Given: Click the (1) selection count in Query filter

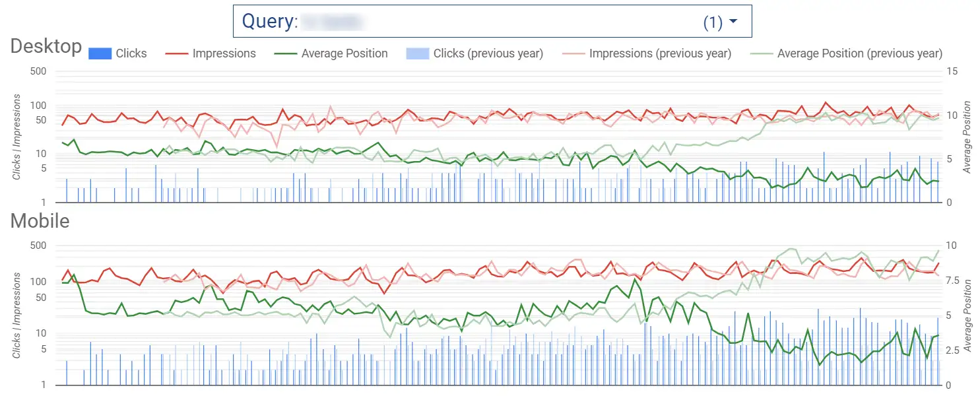Looking at the screenshot, I should click(713, 22).
